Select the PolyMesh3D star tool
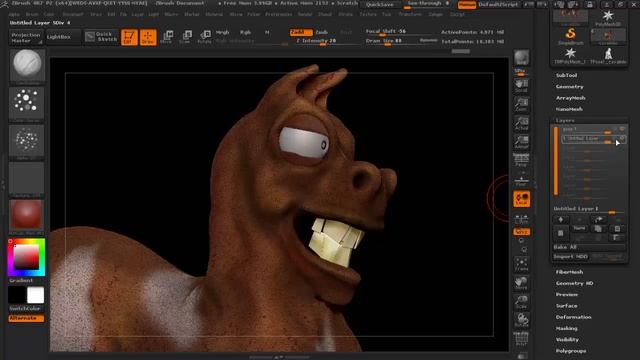 tap(608, 18)
